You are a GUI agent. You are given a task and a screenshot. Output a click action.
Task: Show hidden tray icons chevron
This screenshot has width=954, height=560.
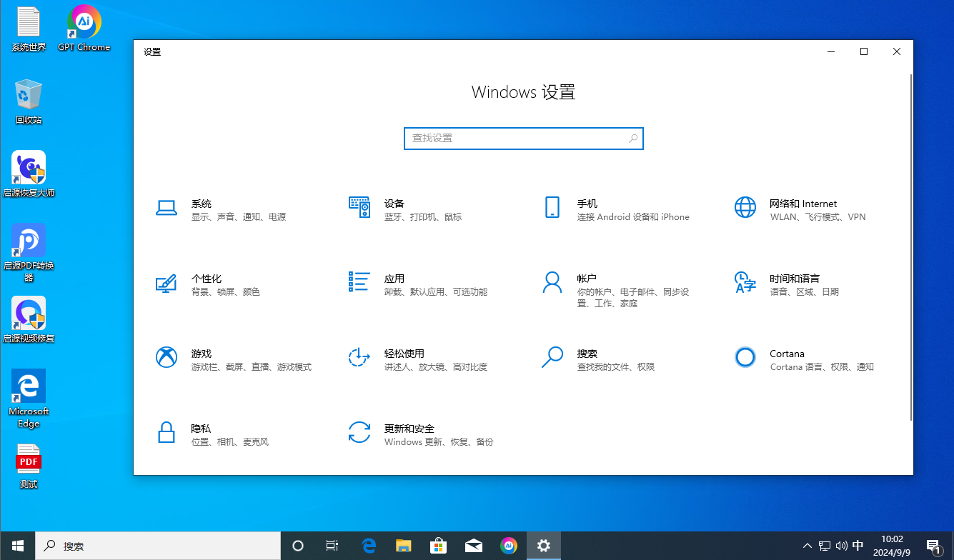(x=808, y=546)
